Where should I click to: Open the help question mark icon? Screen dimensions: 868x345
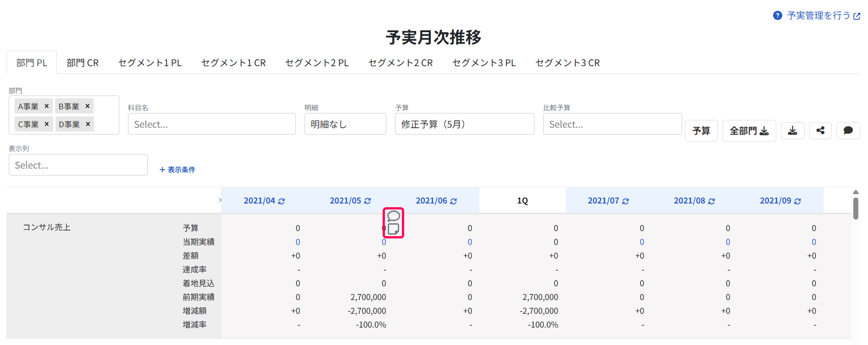[x=777, y=16]
